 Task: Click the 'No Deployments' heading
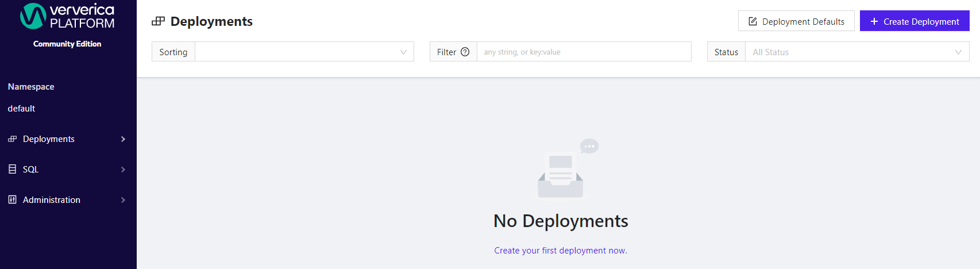point(561,221)
